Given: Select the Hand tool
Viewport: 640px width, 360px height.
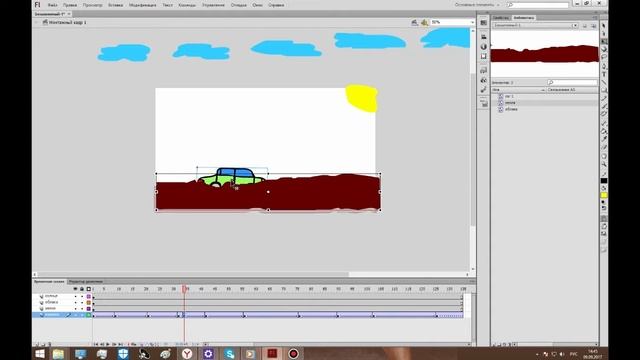Looking at the screenshot, I should coord(604,156).
